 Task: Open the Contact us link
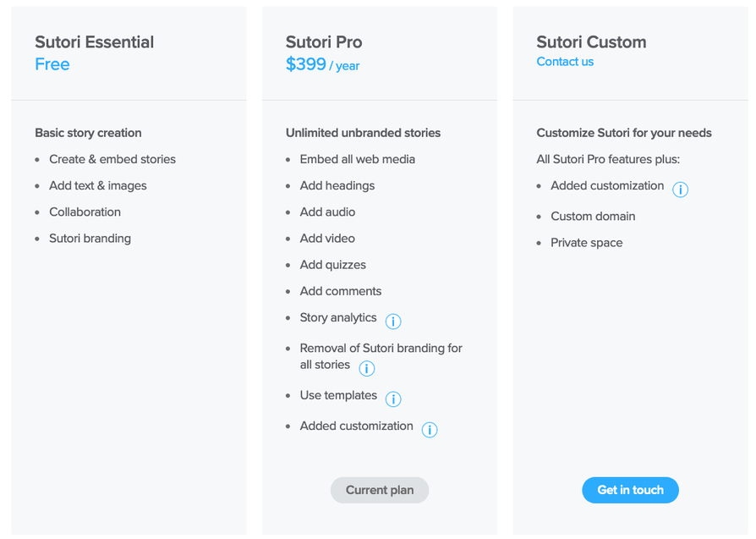[x=565, y=61]
